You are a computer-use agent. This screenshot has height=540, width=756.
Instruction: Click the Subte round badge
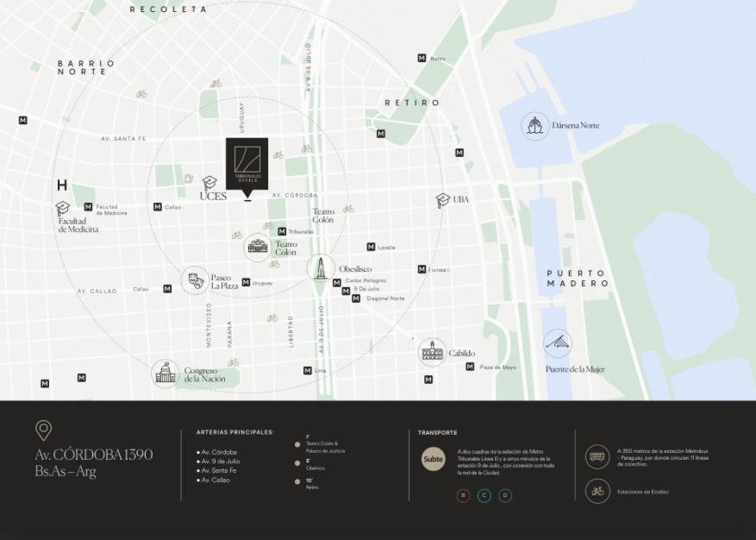point(434,460)
